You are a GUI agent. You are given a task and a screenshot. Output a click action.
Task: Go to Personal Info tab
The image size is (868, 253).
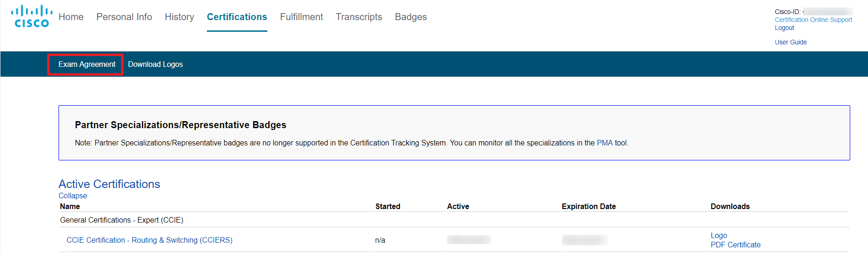(124, 17)
